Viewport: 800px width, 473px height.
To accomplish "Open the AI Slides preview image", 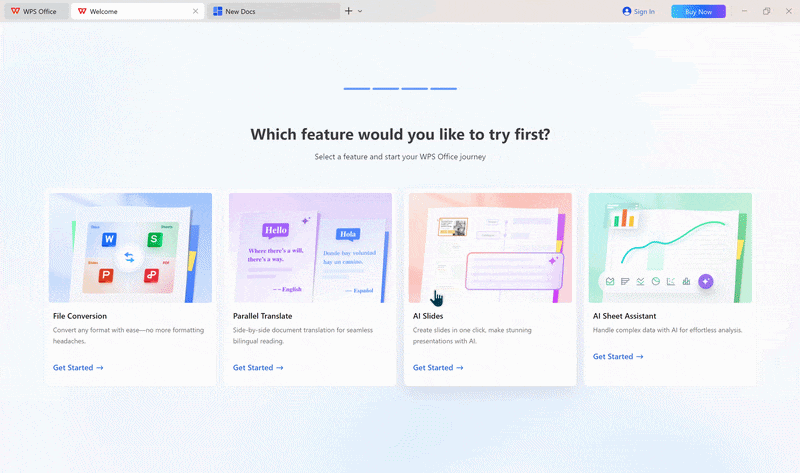I will 490,247.
